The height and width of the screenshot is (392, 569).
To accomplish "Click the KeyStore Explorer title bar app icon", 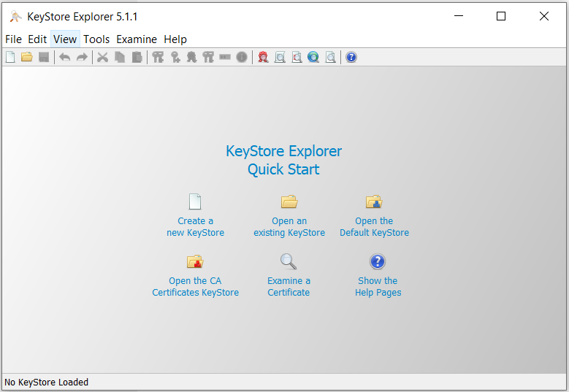I will (x=15, y=17).
